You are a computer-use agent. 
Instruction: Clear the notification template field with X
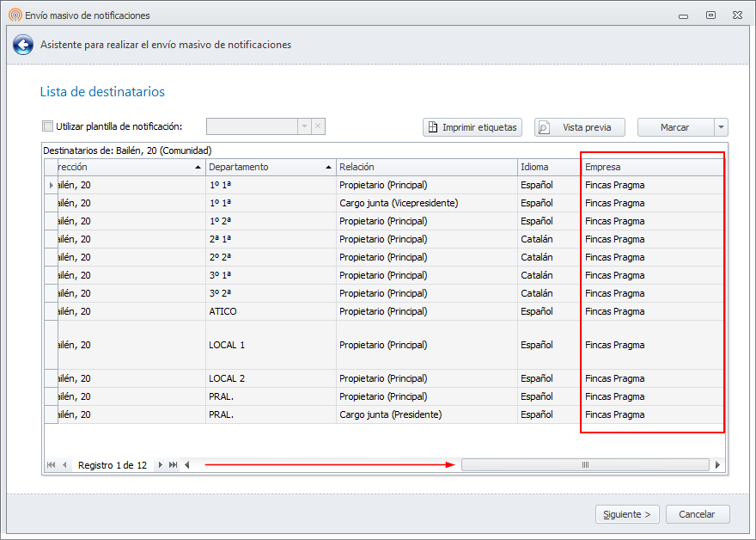[318, 126]
